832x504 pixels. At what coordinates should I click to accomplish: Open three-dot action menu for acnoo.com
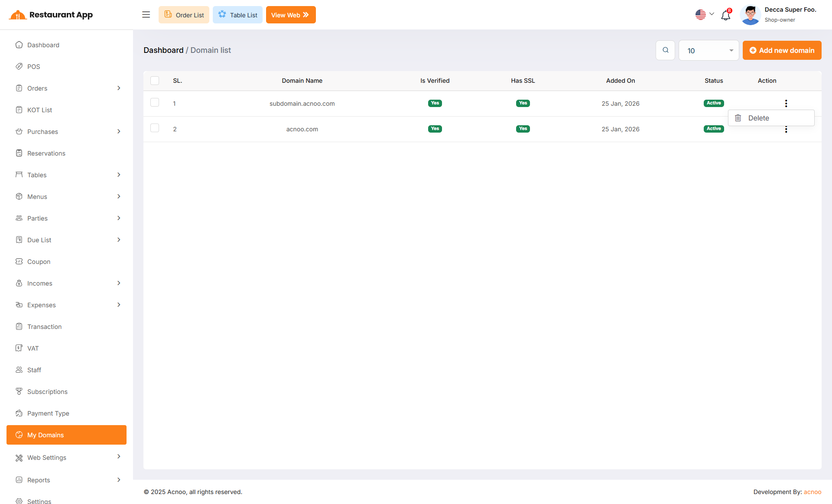786,130
